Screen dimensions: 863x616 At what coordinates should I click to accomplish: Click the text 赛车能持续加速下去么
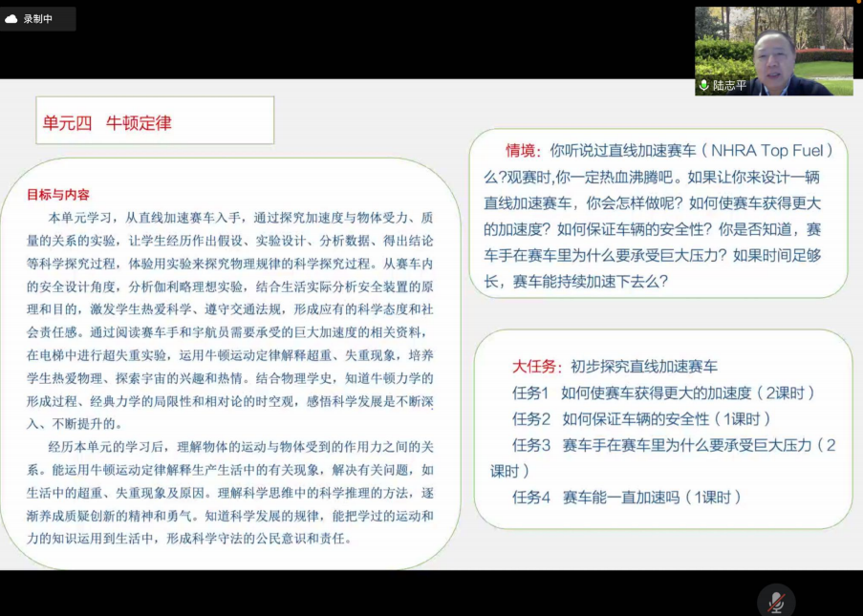tap(590, 282)
